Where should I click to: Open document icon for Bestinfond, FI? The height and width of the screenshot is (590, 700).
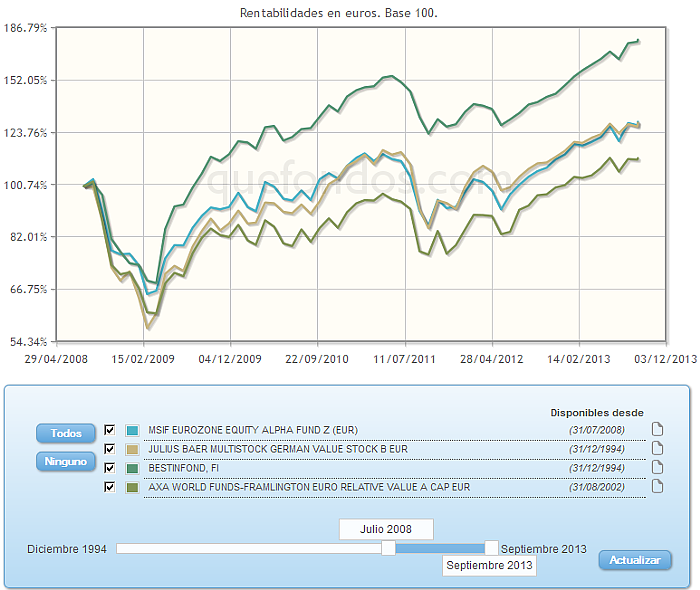coord(657,467)
